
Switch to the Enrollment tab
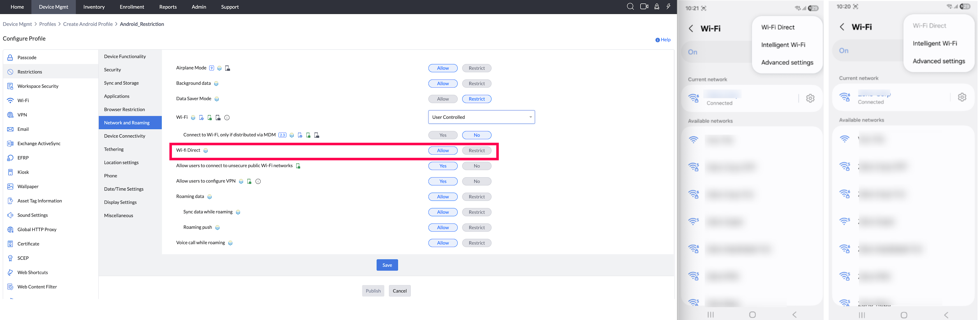132,7
